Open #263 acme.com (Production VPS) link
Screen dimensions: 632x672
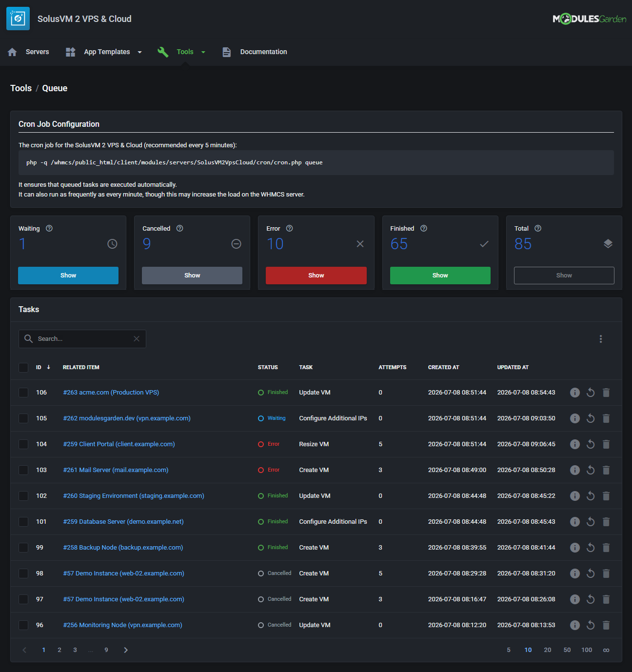[x=111, y=393]
